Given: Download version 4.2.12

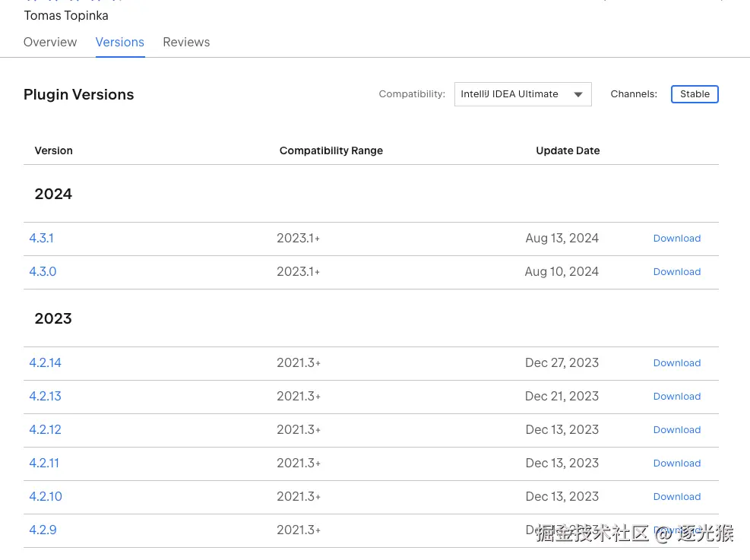Looking at the screenshot, I should [677, 430].
